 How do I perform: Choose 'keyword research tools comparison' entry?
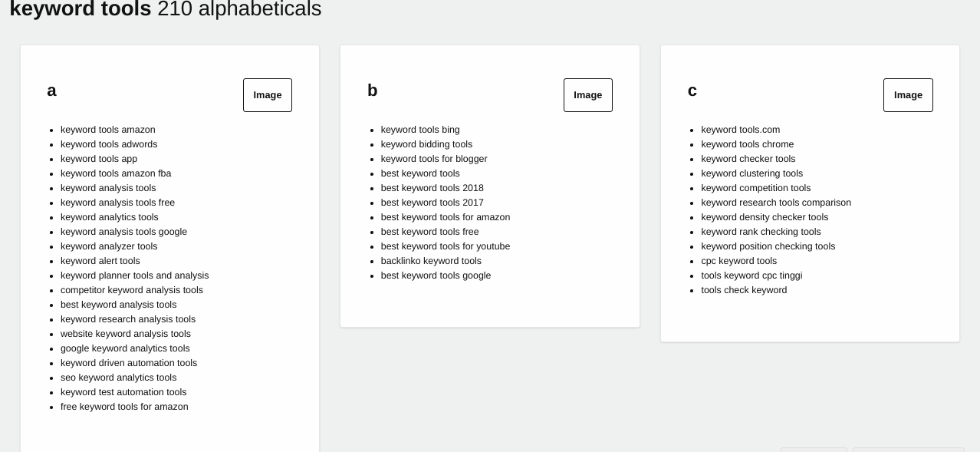(x=776, y=203)
